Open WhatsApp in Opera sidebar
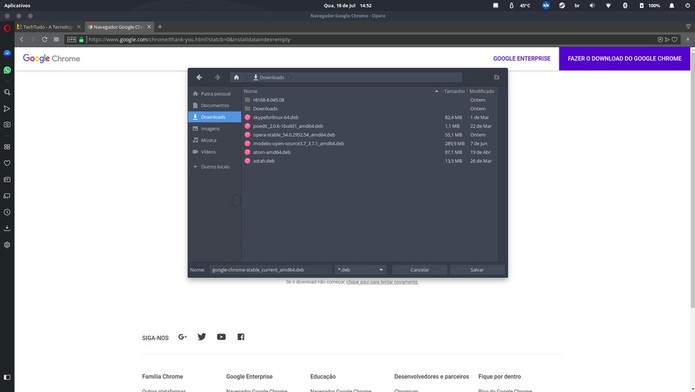Image resolution: width=695 pixels, height=392 pixels. pos(7,70)
